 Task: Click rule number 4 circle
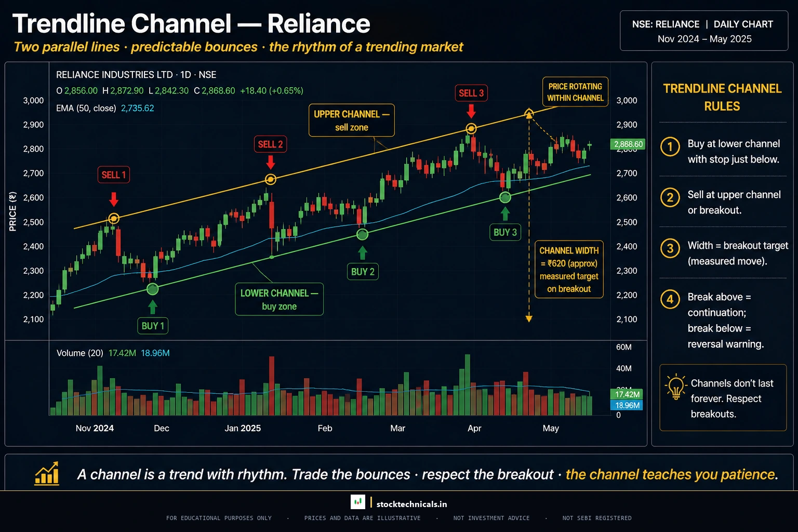[x=670, y=299]
